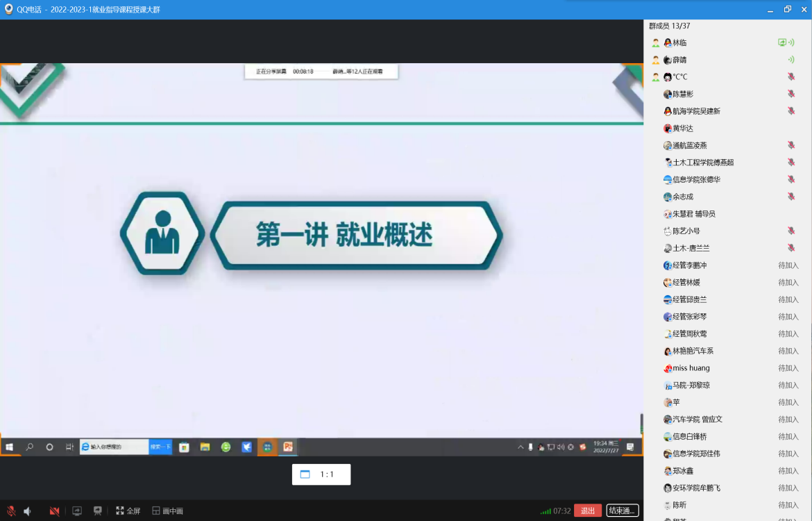Turn on the disabled camera
This screenshot has height=521, width=812.
pyautogui.click(x=54, y=511)
